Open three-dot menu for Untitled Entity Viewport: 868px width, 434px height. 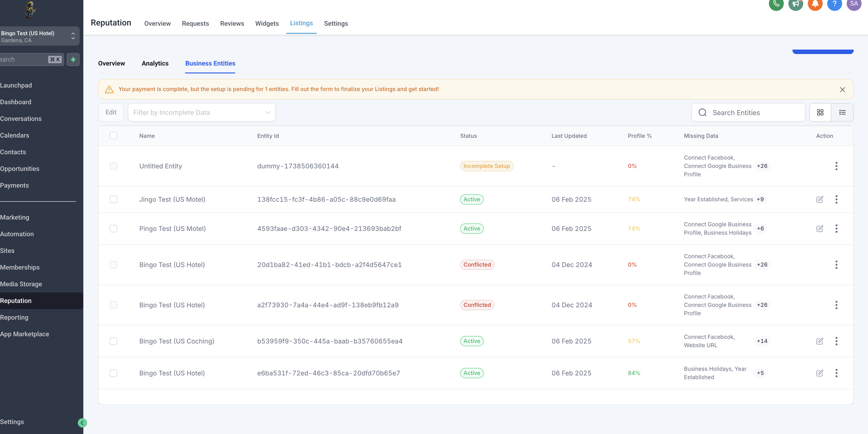point(836,166)
